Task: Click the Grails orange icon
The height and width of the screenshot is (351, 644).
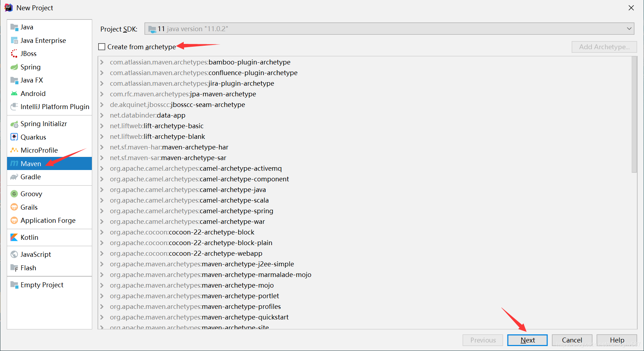Action: pos(14,207)
